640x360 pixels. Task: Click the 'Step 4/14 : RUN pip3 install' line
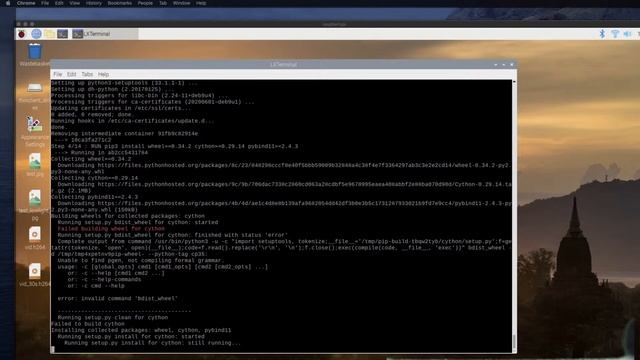click(x=175, y=146)
